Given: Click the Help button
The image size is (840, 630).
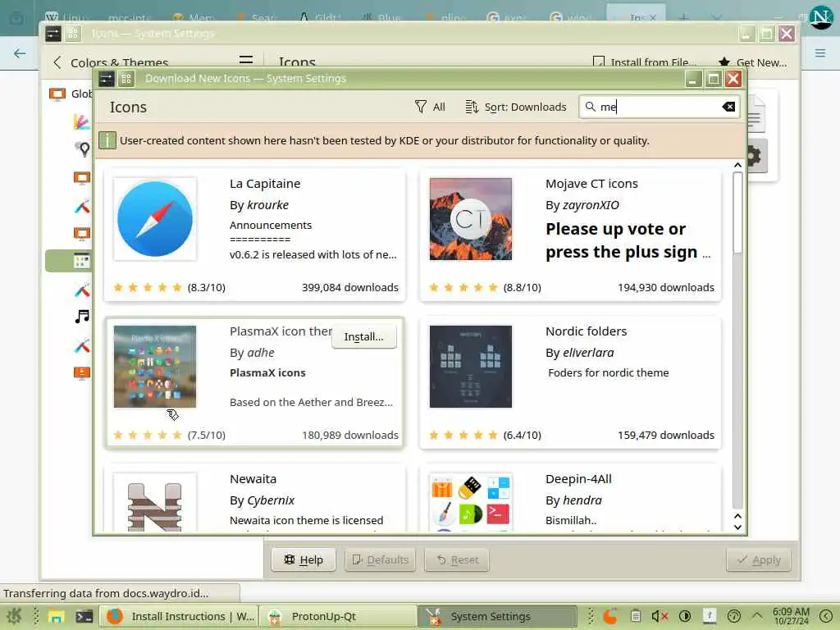Looking at the screenshot, I should tap(304, 559).
